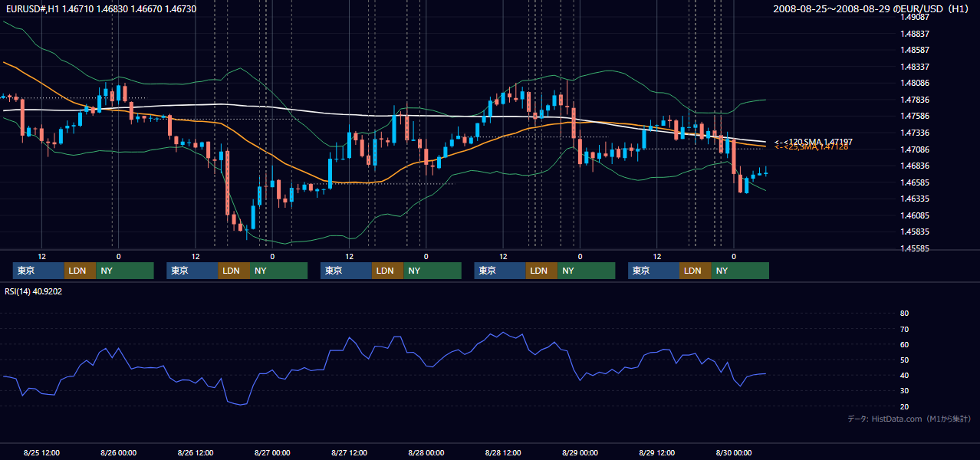The height and width of the screenshot is (460, 980).
Task: Click the last NY session block
Action: point(739,271)
